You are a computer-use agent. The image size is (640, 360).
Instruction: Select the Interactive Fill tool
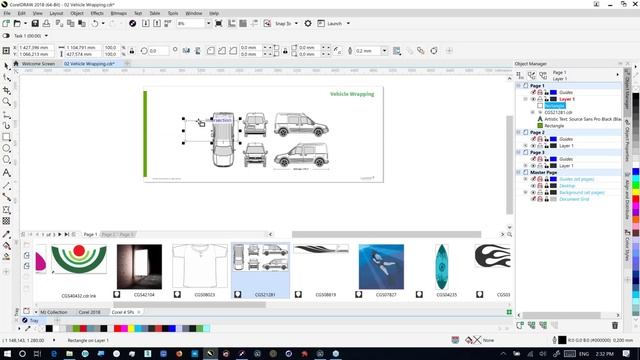click(6, 246)
